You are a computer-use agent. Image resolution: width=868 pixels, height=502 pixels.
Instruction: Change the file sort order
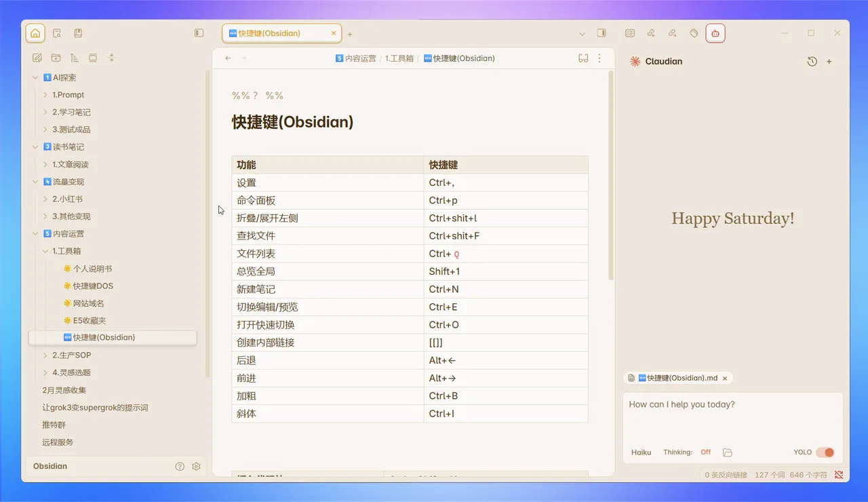point(74,58)
